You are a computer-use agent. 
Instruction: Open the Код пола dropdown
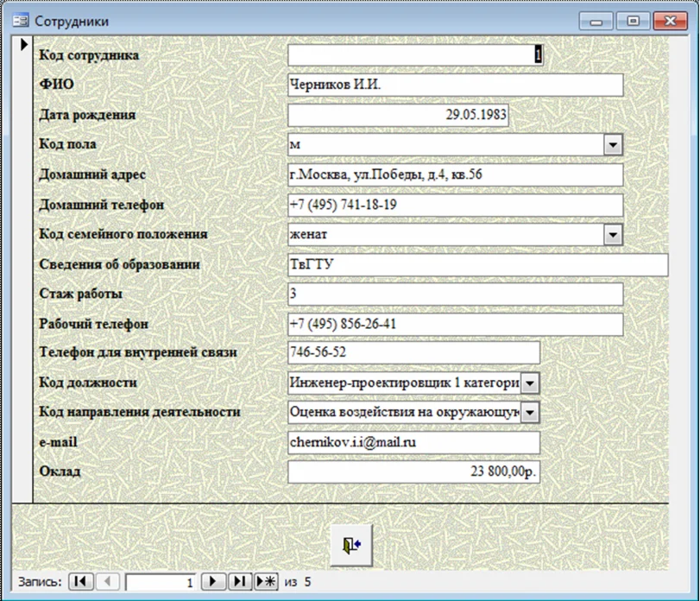coord(614,144)
